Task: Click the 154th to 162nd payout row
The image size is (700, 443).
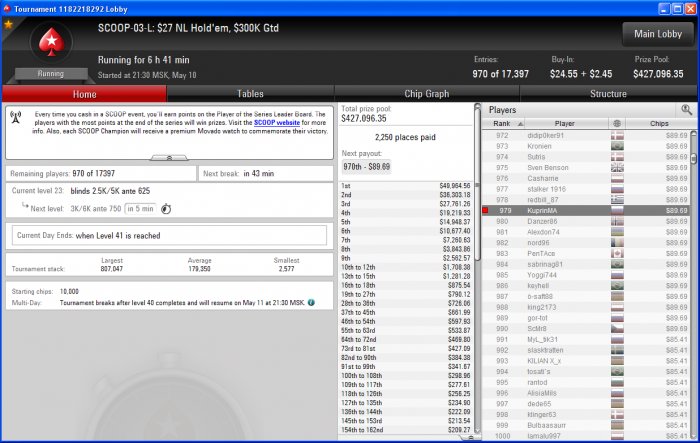Action: pyautogui.click(x=405, y=430)
